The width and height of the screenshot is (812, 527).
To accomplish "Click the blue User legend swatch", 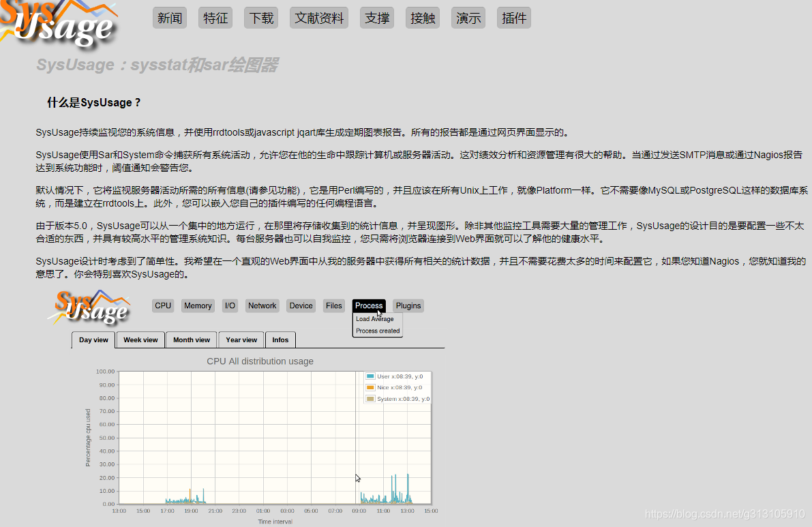I will coord(370,376).
